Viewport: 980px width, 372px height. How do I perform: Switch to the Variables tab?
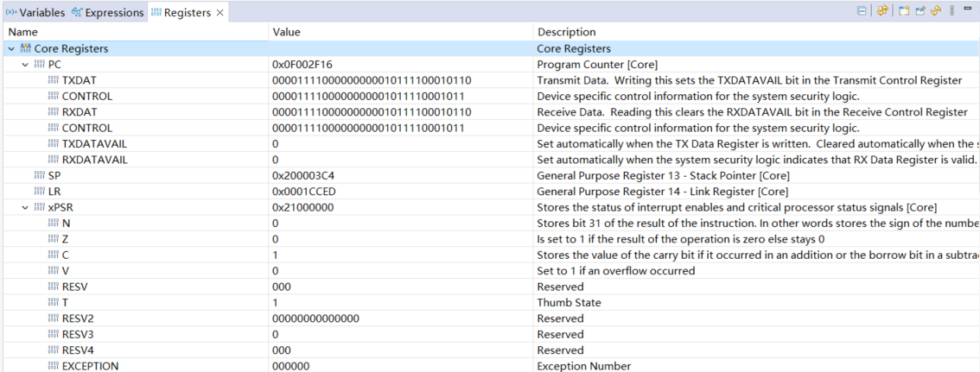pyautogui.click(x=35, y=12)
